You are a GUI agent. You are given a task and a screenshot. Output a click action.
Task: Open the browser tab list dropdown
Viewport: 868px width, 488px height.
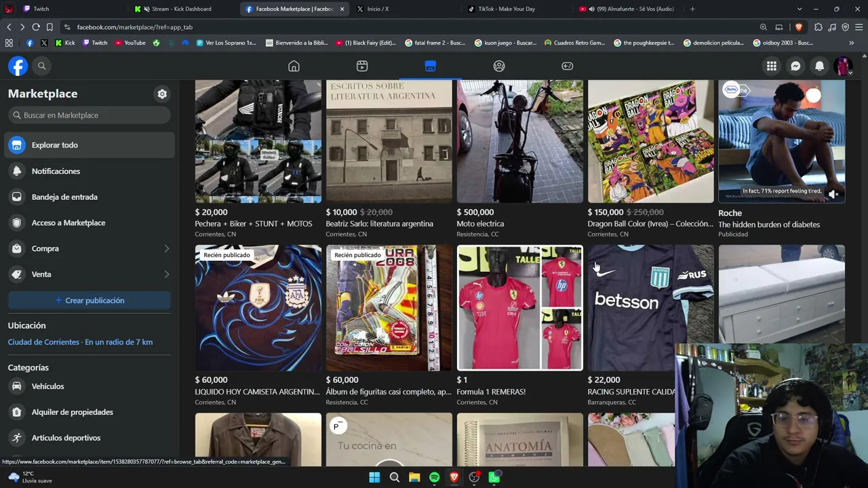tap(800, 9)
